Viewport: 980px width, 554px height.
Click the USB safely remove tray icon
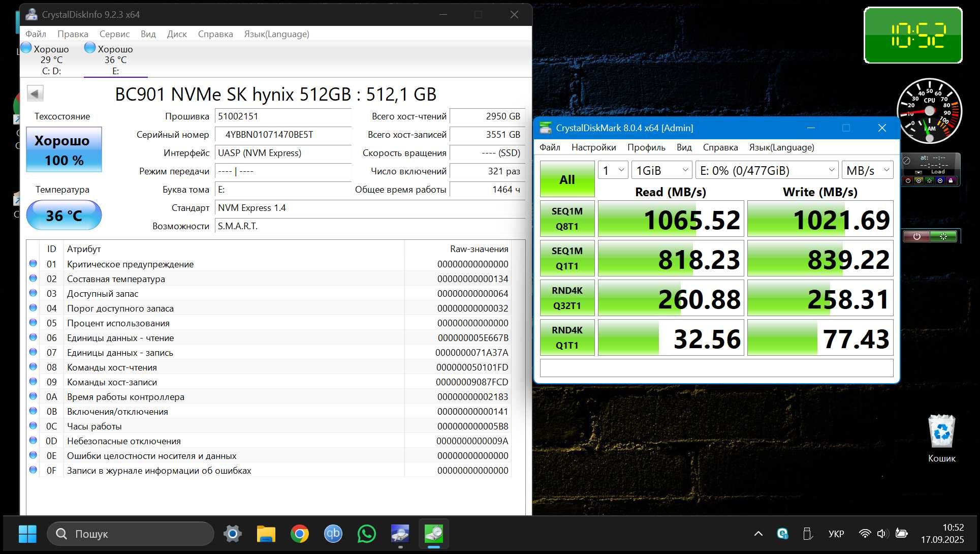[x=807, y=534]
